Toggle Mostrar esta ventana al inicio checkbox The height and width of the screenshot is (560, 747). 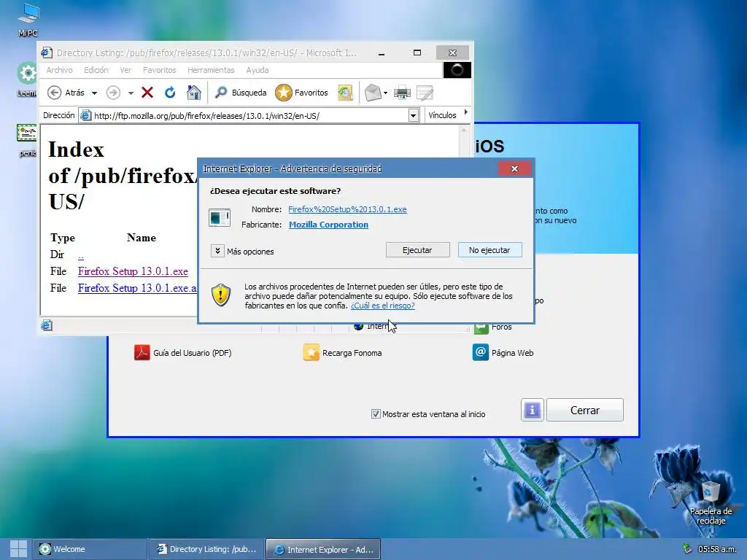[376, 414]
